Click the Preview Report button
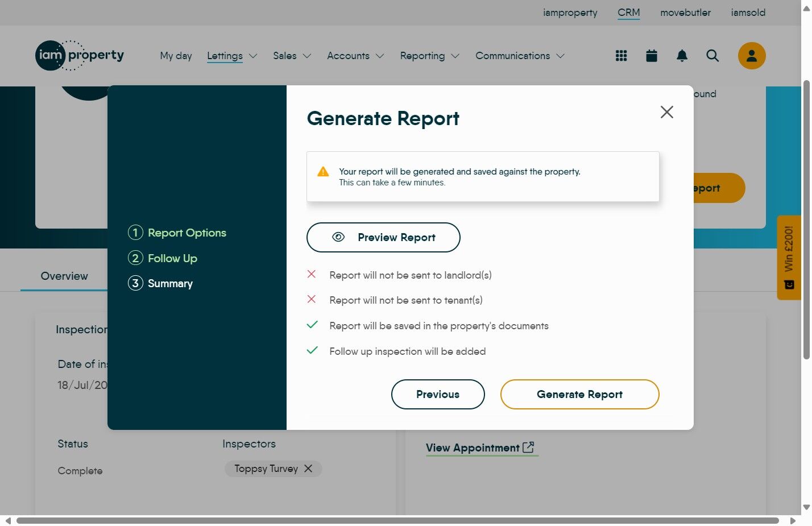 383,238
